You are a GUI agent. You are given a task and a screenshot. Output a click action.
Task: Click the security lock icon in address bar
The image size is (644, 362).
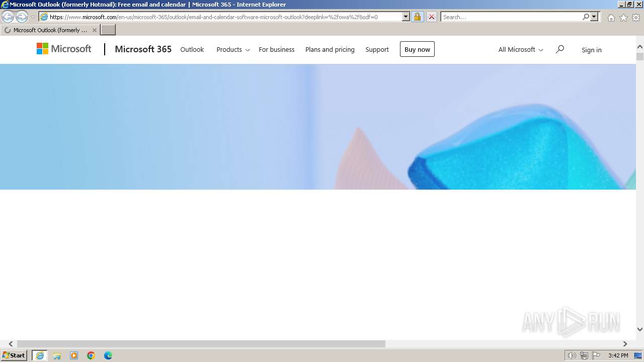[417, 17]
